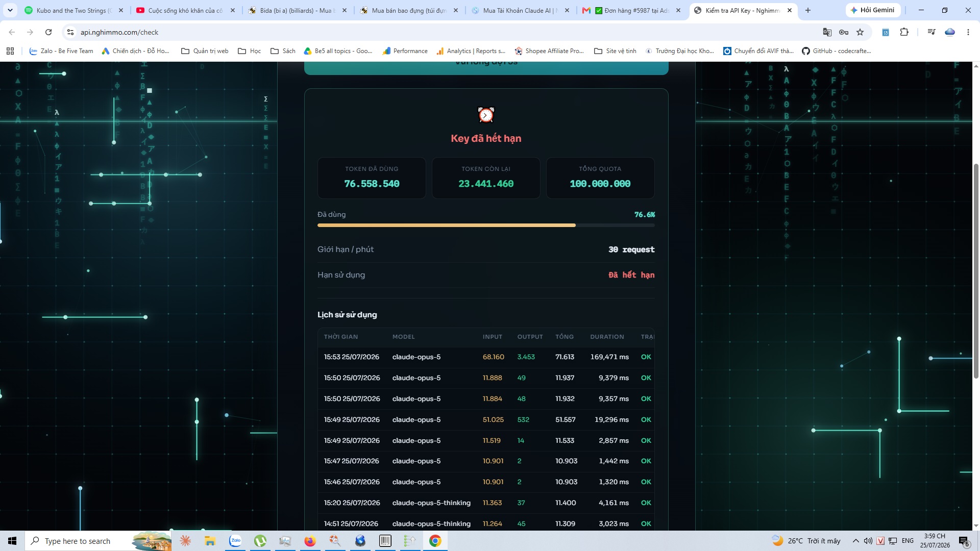Click the Đã dùng usage progress bar
Image resolution: width=980 pixels, height=551 pixels.
(486, 225)
